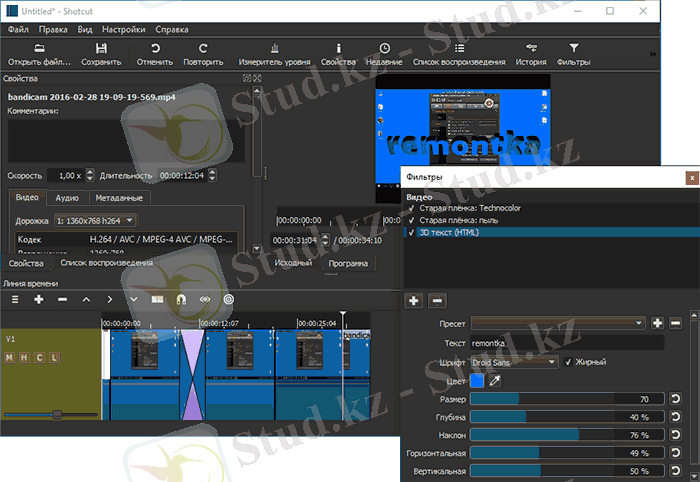Switch to the Исходный player tab

coord(293,263)
